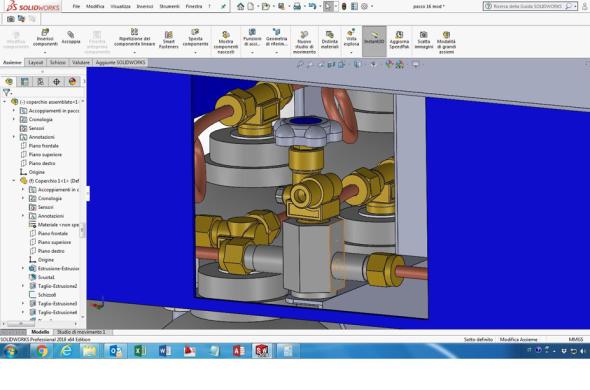
Task: Open the DisplayManager color-ball panel tab
Action: [72, 81]
